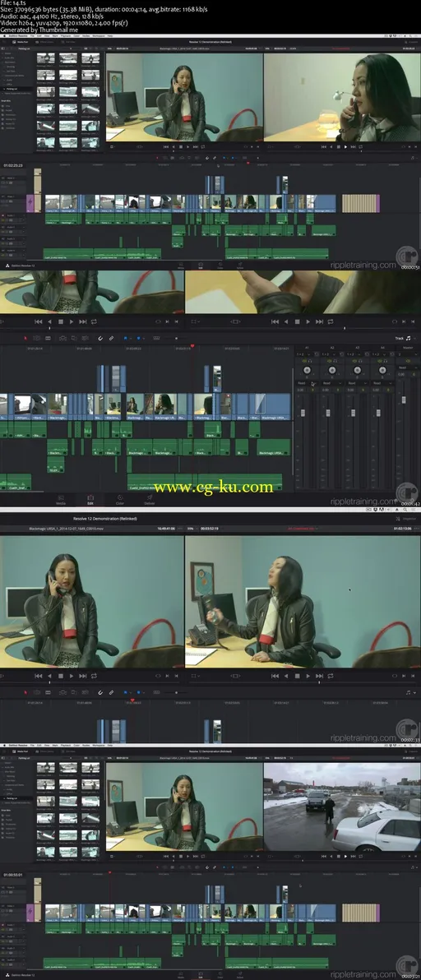Play the timeline viewer in the 00:02:33 frame
421x980 pixels.
tap(308, 676)
